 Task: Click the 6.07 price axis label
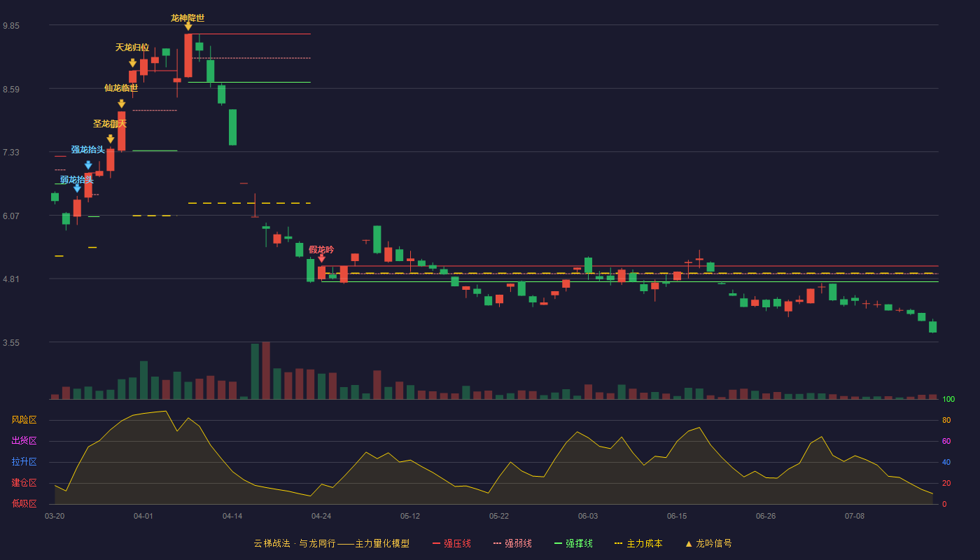11,216
